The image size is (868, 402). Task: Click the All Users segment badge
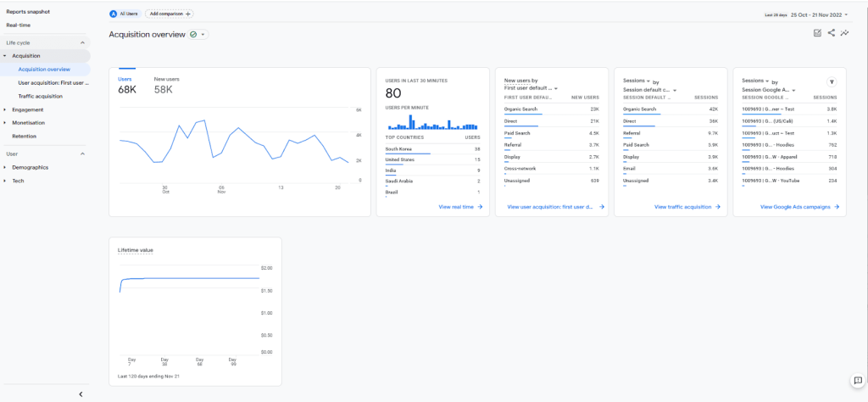click(x=125, y=14)
